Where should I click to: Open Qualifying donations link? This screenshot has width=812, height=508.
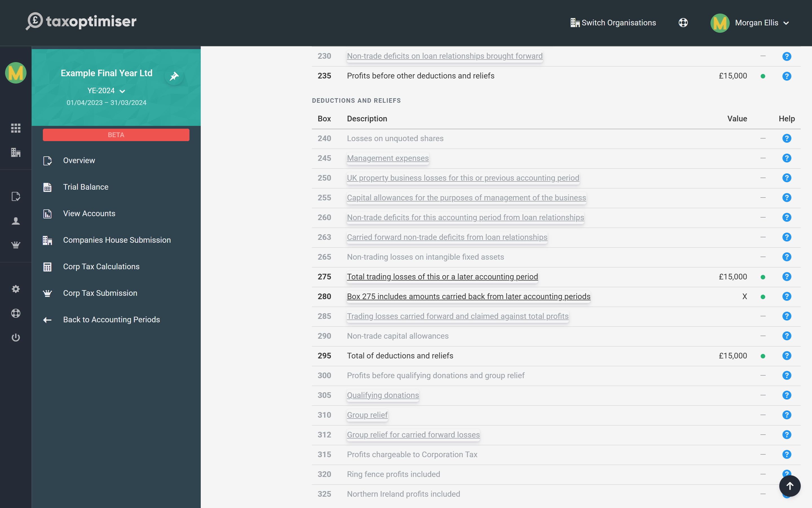pos(383,395)
